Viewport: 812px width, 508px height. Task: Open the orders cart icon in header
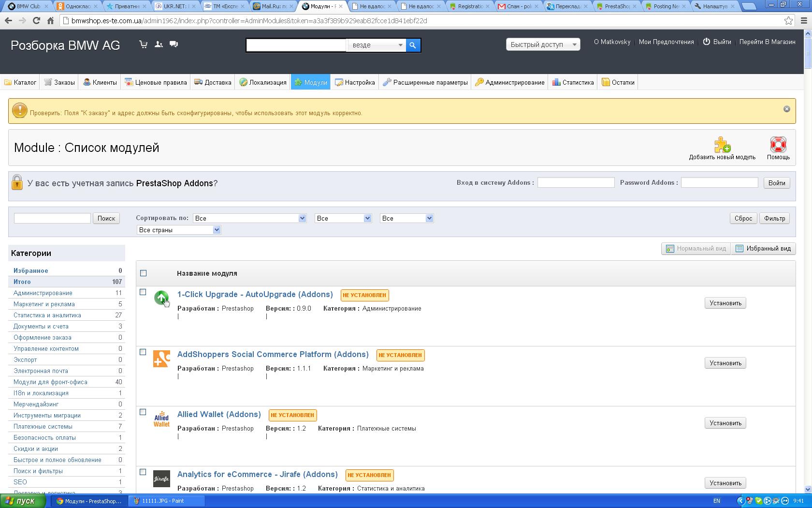pos(144,45)
